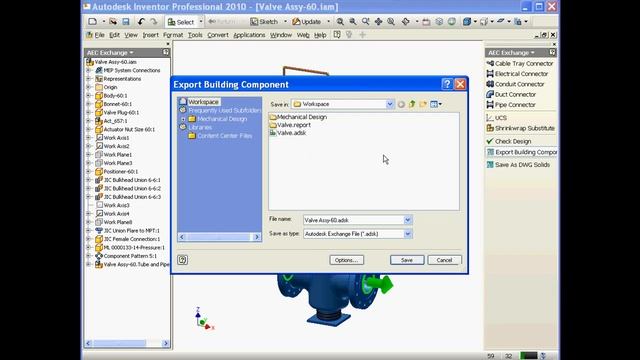Viewport: 640px width, 360px height.
Task: Click the Save As DWG Solids tool
Action: click(x=518, y=165)
